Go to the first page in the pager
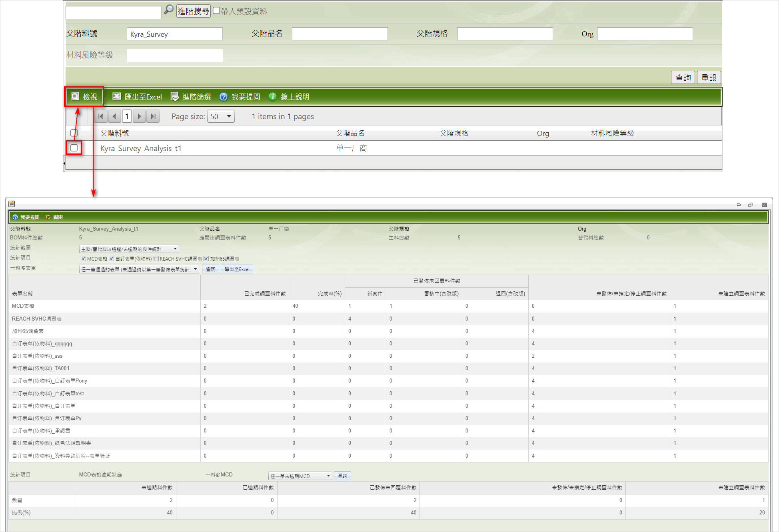Screen dimensions: 779x532 (101, 116)
